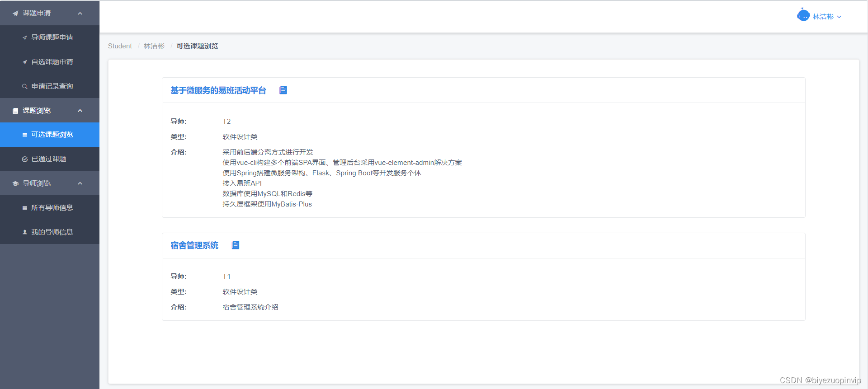Screen dimensions: 868x389
Task: Click the line mentioning vue-element-admin
Action: (342, 163)
